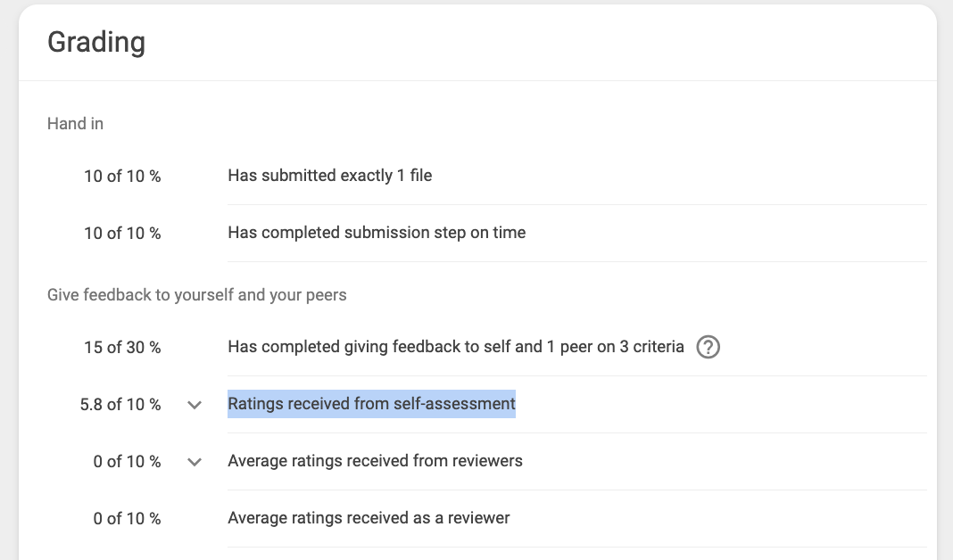Expand the reviewers' average ratings chevron

[195, 462]
